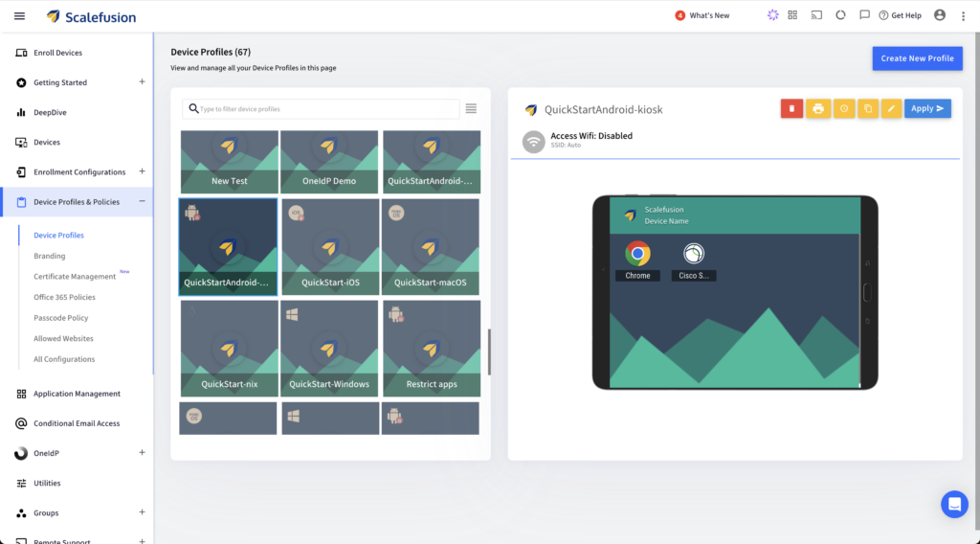
Task: Expand Enrollment Configurations section
Action: [x=142, y=171]
